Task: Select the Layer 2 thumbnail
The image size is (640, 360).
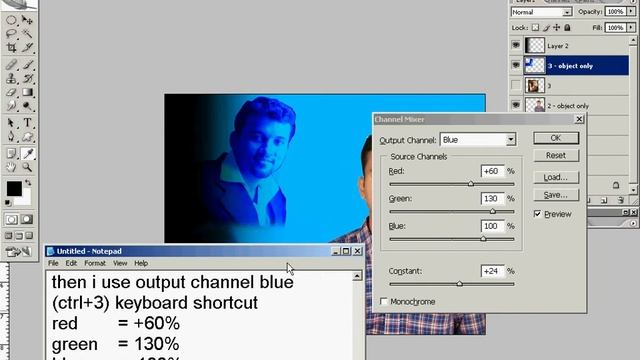Action: (x=535, y=45)
